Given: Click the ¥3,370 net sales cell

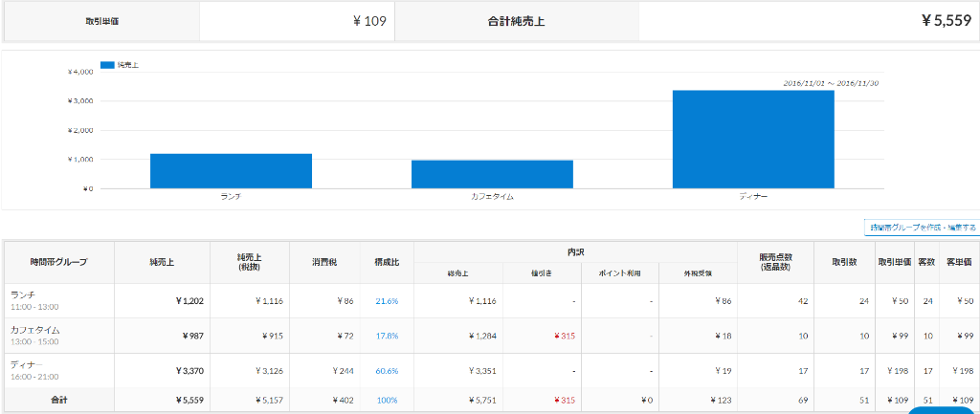Looking at the screenshot, I should [x=189, y=371].
